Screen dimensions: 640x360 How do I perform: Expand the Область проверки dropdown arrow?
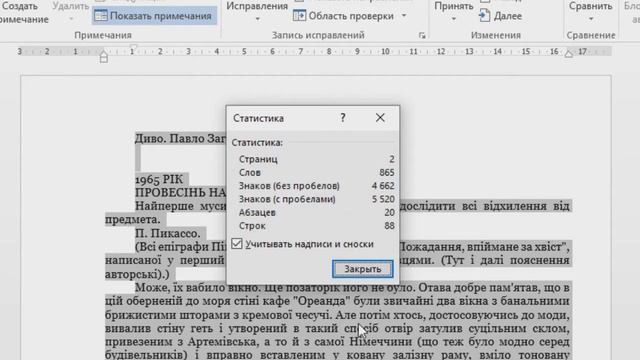pyautogui.click(x=404, y=16)
